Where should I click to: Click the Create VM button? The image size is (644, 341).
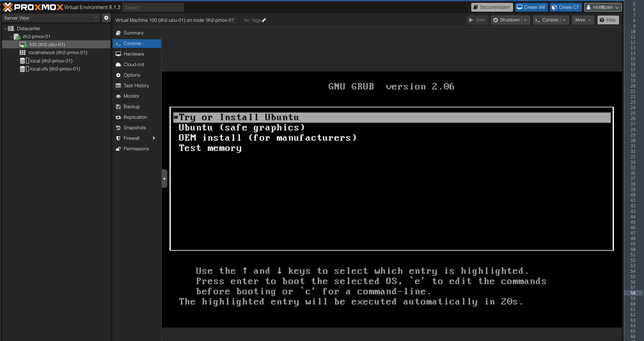(531, 7)
